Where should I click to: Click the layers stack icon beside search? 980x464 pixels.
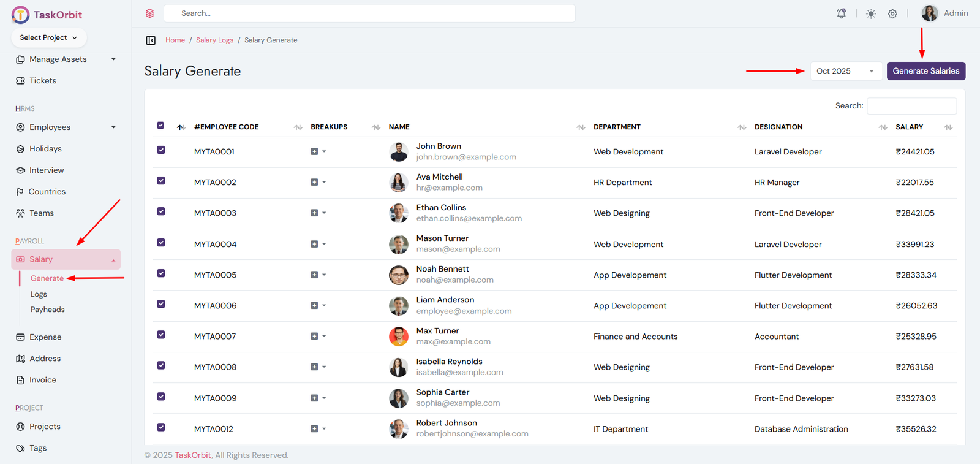149,13
